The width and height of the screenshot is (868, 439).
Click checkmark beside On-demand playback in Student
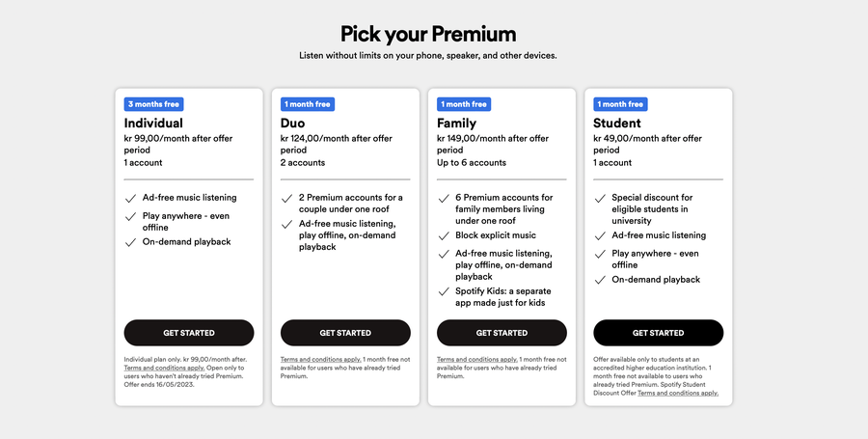(600, 280)
